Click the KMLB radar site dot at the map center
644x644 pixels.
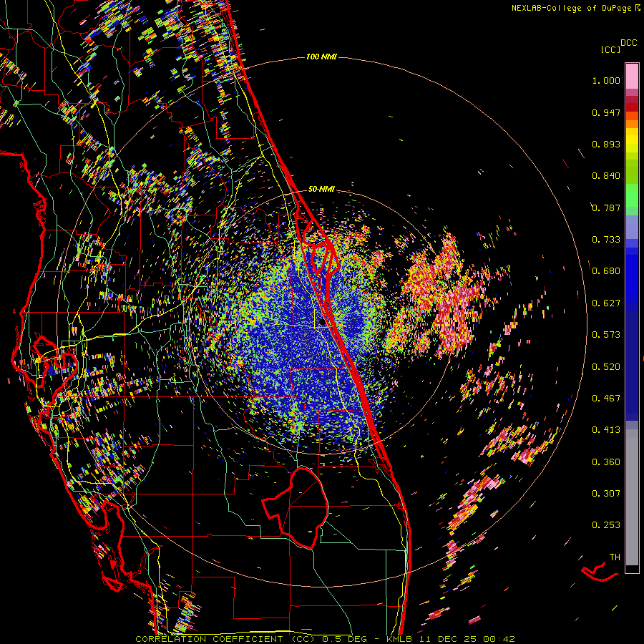(x=323, y=323)
